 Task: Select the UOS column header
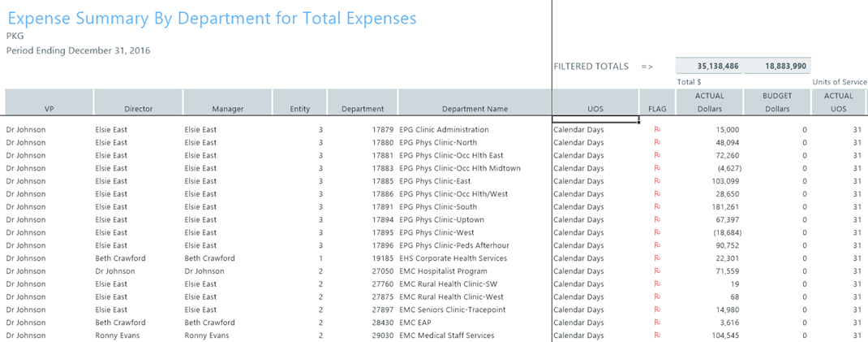595,108
